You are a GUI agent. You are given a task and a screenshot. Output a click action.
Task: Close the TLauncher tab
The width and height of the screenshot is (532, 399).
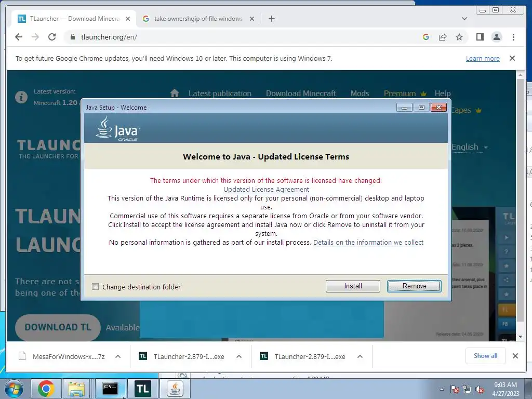point(128,19)
